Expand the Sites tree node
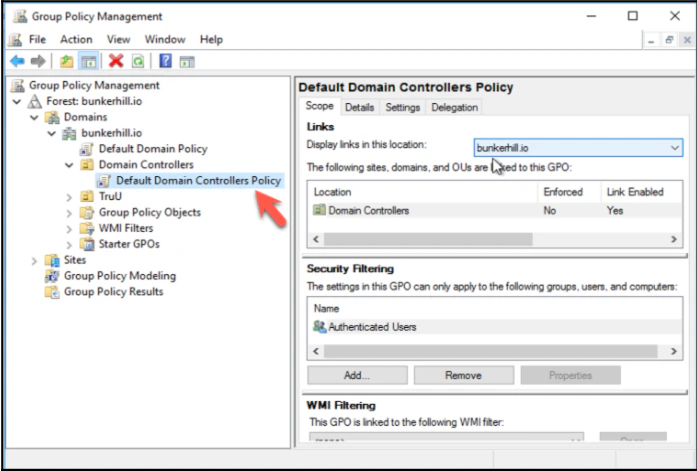The image size is (697, 471). click(x=34, y=260)
